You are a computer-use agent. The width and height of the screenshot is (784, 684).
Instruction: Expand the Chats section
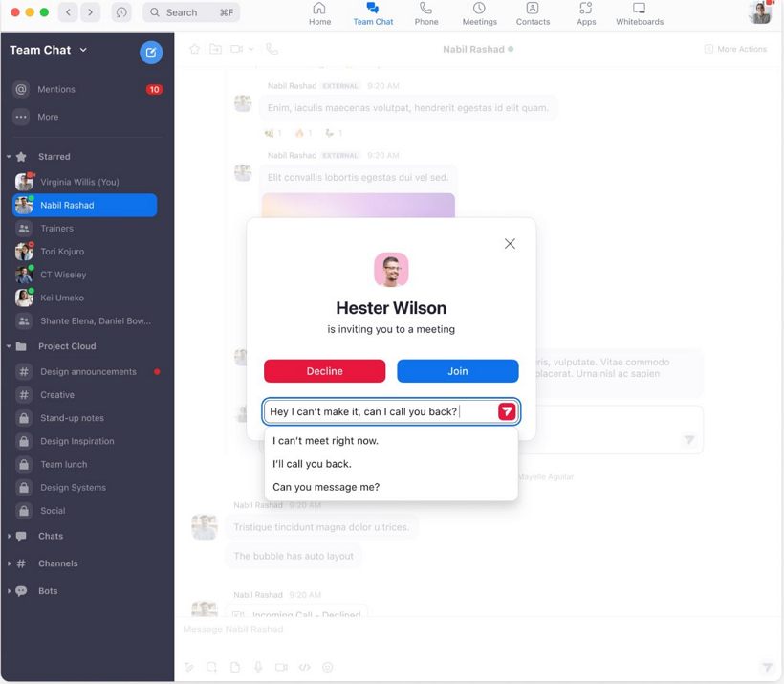pyautogui.click(x=9, y=536)
